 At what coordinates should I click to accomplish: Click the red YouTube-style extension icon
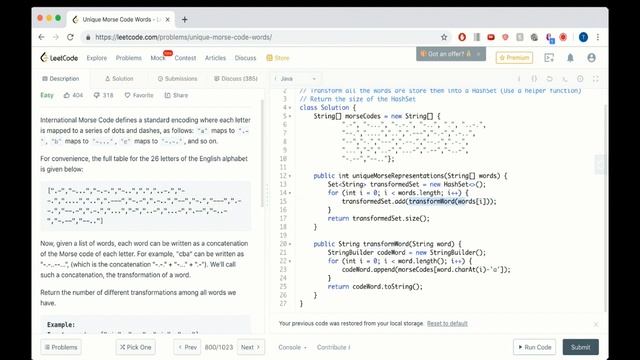[491, 37]
